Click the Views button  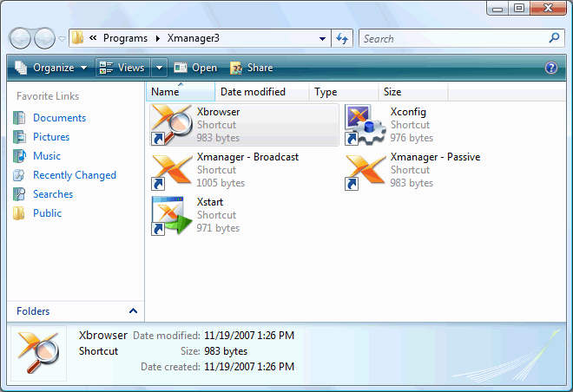tap(122, 68)
